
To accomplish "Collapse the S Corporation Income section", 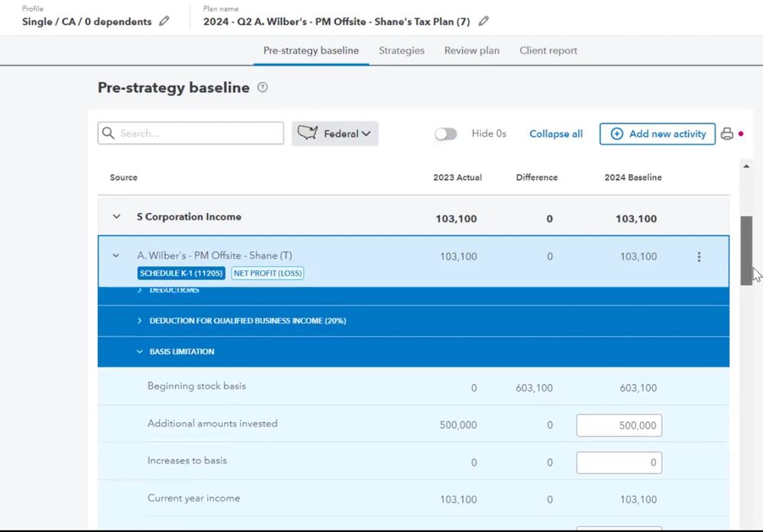I will [116, 217].
